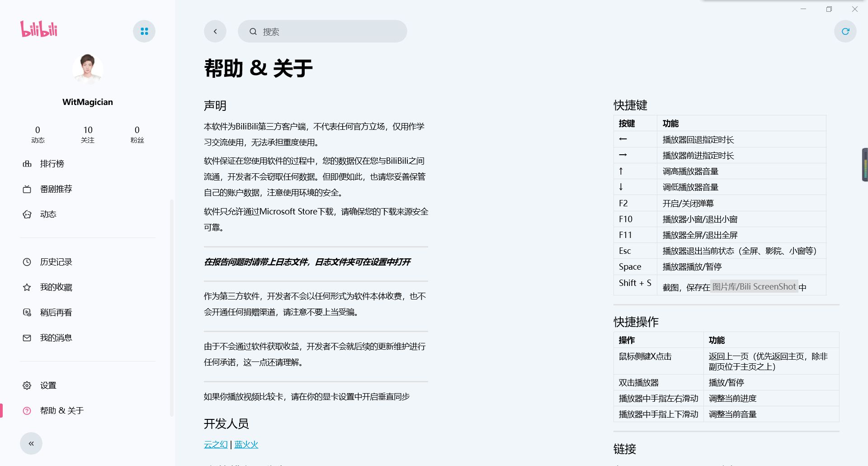Click the refresh button at top right

845,31
